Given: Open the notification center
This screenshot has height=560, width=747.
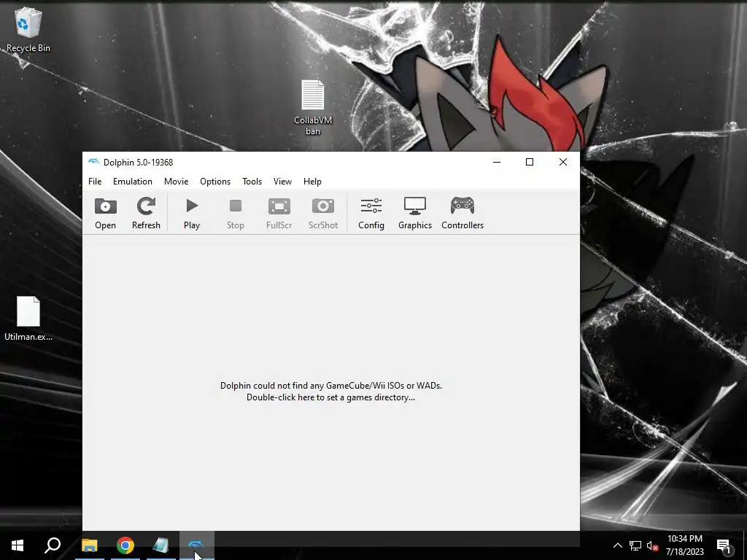Looking at the screenshot, I should [x=724, y=545].
